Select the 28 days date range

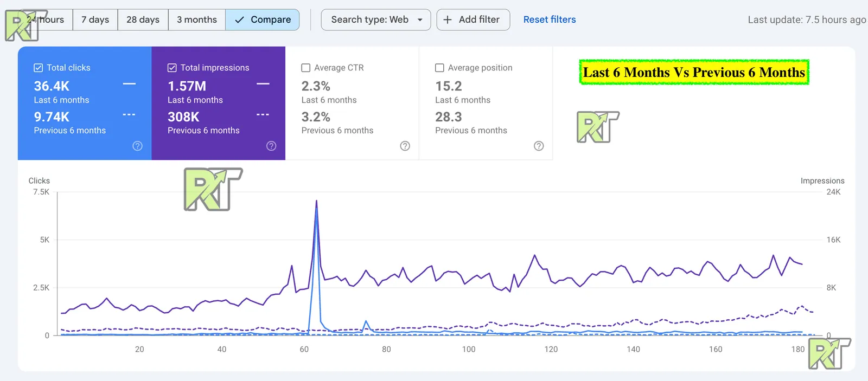[143, 20]
